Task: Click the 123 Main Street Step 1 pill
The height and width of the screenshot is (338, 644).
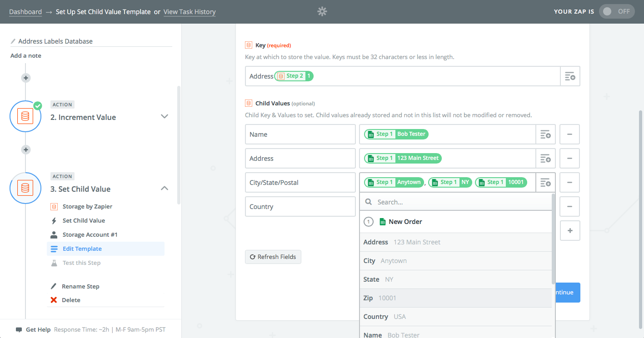Action: pyautogui.click(x=403, y=158)
